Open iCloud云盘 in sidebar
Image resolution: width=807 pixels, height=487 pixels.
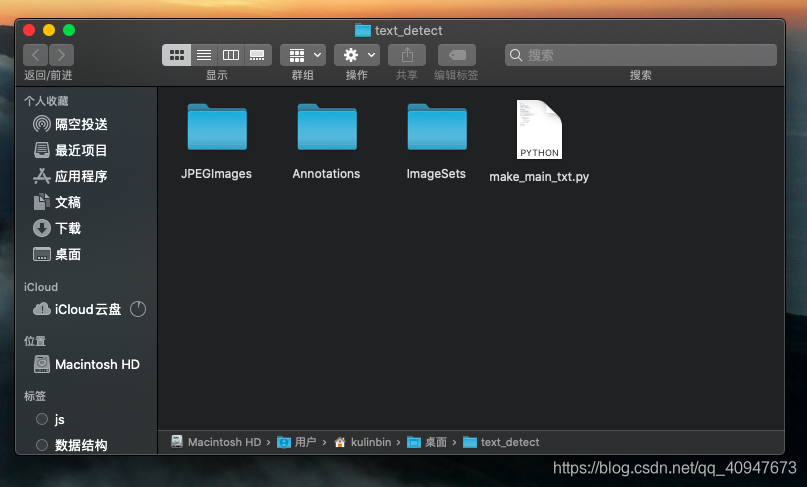[x=77, y=309]
